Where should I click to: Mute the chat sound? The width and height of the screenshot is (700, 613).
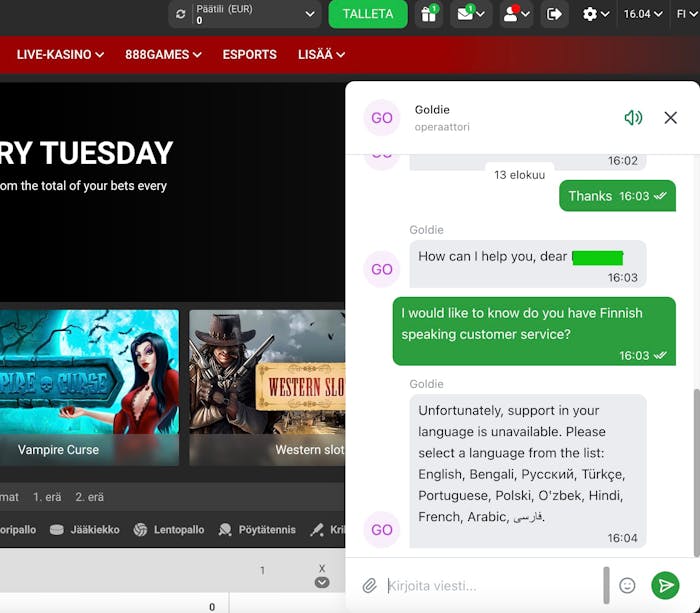pos(633,118)
